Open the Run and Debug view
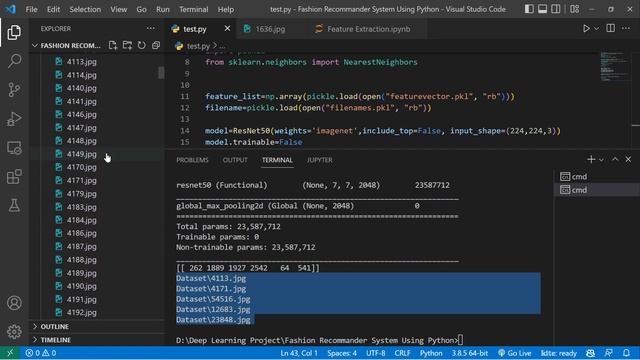 [14, 119]
